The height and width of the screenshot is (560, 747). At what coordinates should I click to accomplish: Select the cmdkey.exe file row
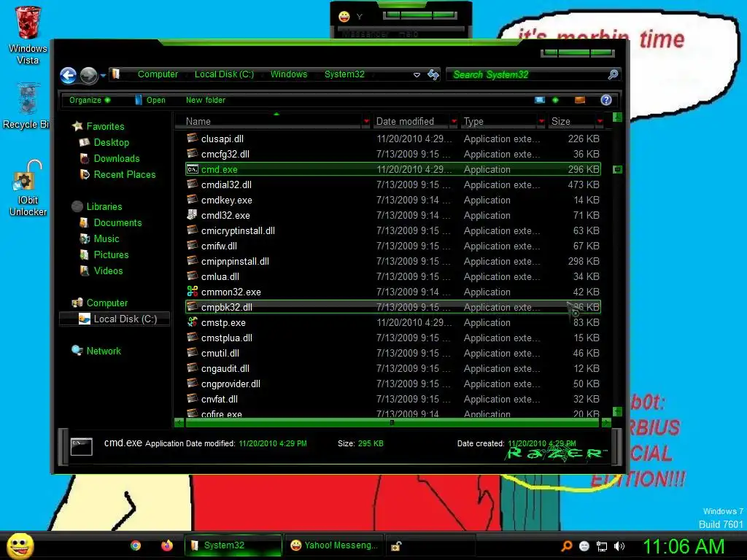pyautogui.click(x=393, y=200)
